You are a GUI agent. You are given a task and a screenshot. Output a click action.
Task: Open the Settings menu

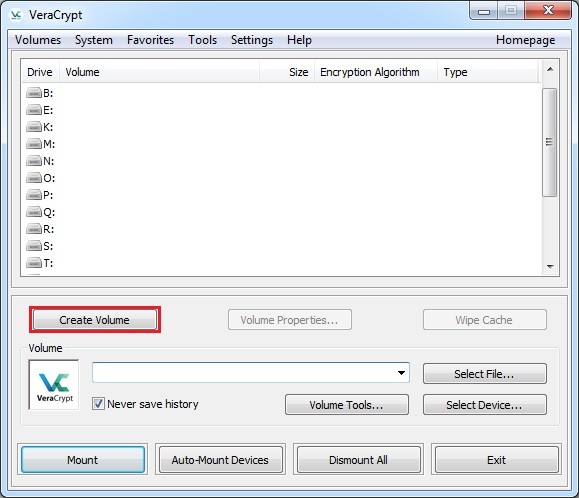[252, 40]
